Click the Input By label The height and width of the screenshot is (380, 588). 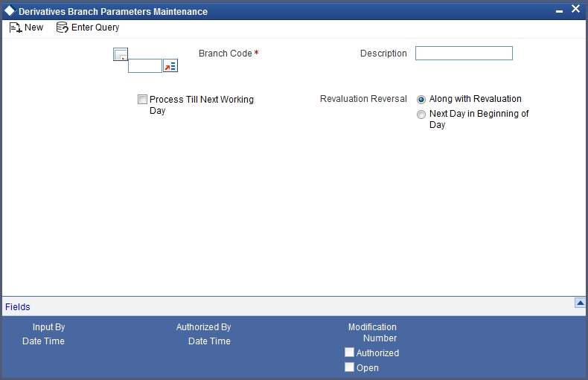[48, 327]
